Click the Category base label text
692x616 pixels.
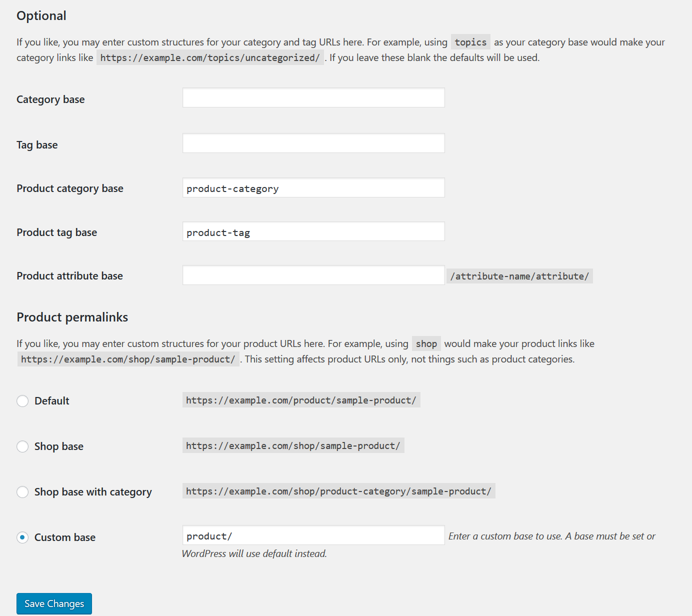(x=50, y=99)
